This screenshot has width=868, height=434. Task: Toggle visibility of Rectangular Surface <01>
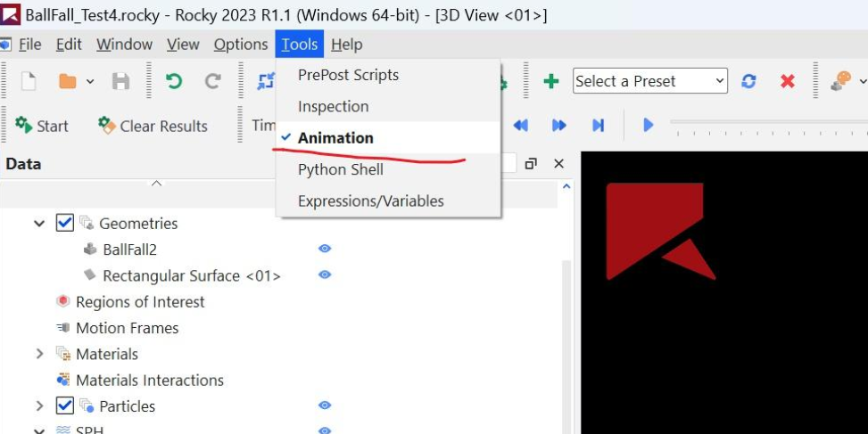tap(325, 274)
